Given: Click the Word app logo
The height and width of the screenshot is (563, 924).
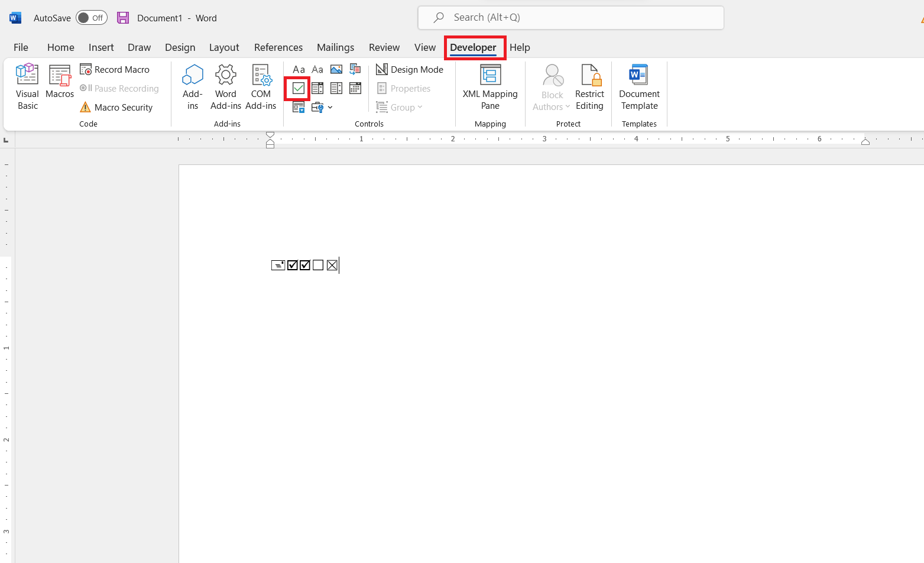Looking at the screenshot, I should (x=15, y=18).
